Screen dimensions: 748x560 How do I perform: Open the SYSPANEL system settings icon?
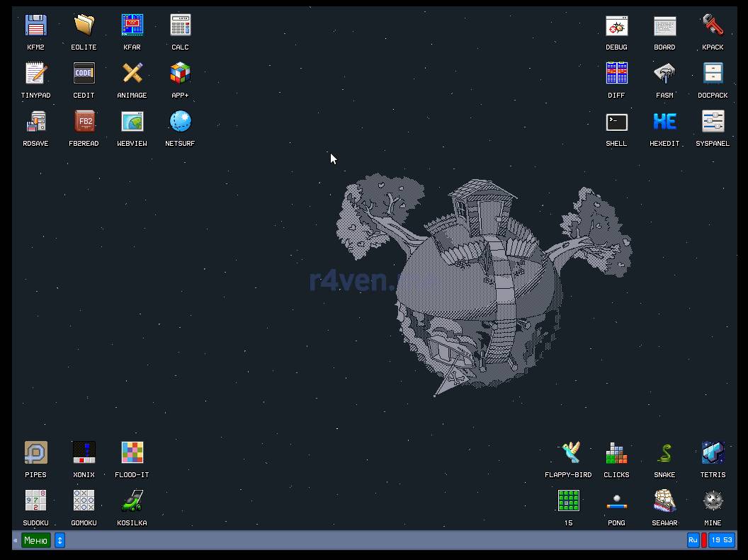coord(713,122)
